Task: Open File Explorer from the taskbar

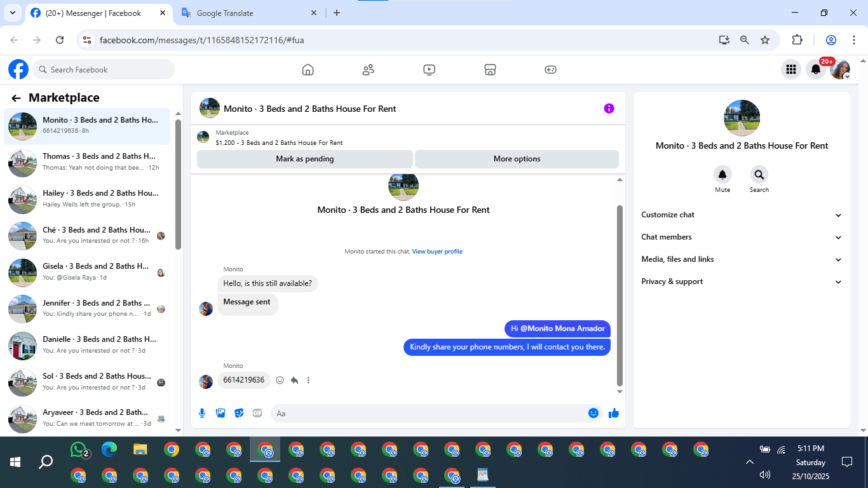Action: 140,450
